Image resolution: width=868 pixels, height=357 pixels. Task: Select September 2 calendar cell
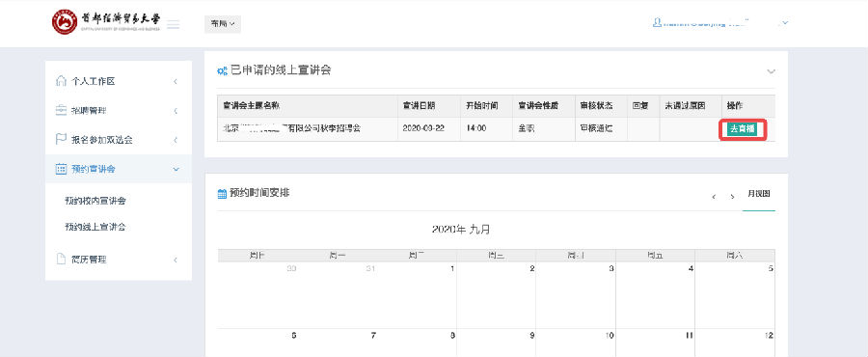[496, 295]
